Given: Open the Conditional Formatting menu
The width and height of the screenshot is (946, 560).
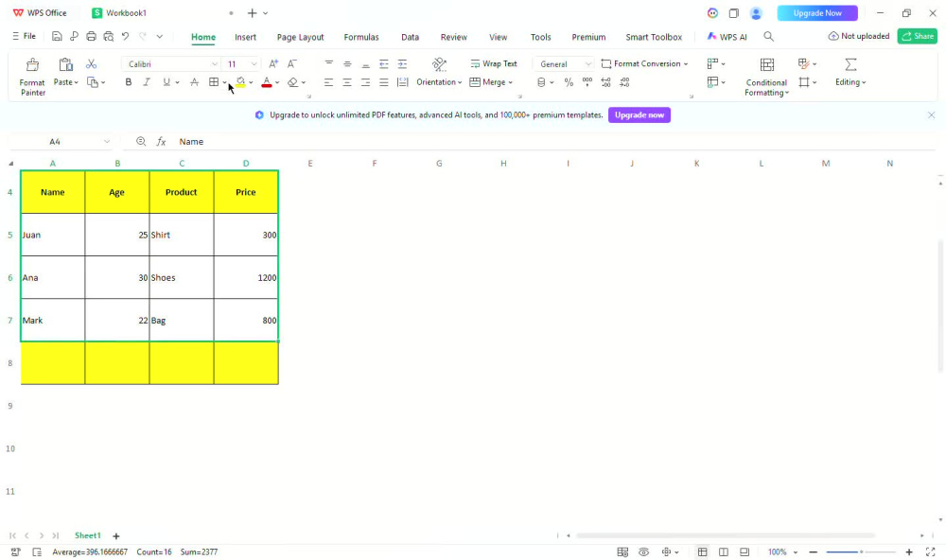Looking at the screenshot, I should [x=766, y=78].
